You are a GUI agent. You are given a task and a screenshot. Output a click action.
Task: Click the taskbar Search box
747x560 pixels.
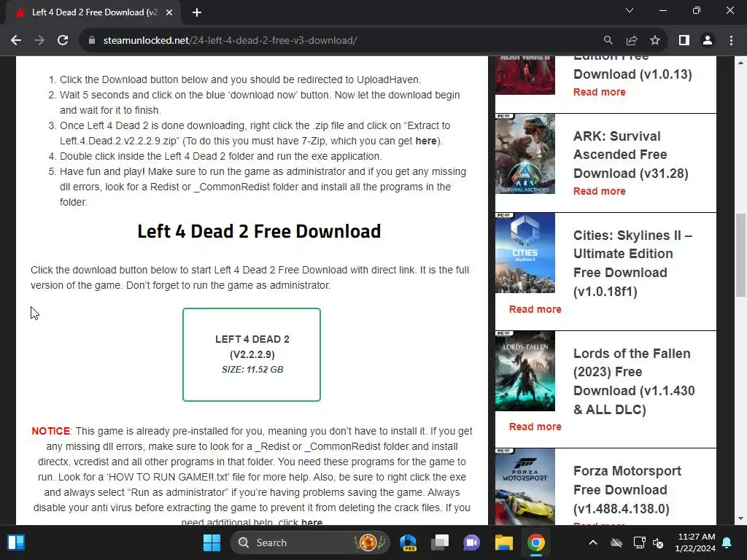pyautogui.click(x=309, y=542)
